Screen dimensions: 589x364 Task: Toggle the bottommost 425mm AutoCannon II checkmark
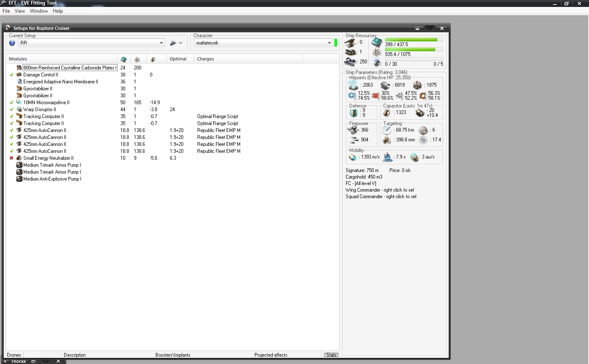(11, 151)
